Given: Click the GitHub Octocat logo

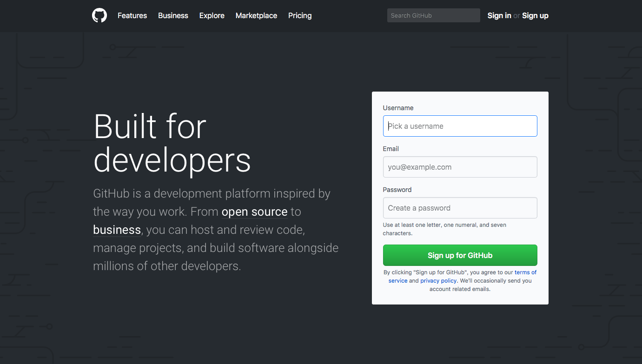Looking at the screenshot, I should point(99,15).
